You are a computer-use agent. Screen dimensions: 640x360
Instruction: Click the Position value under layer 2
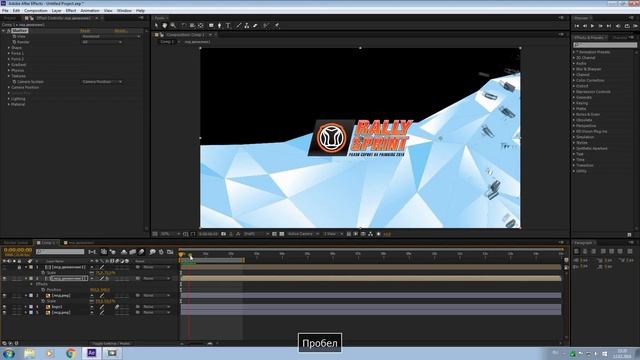(x=100, y=290)
